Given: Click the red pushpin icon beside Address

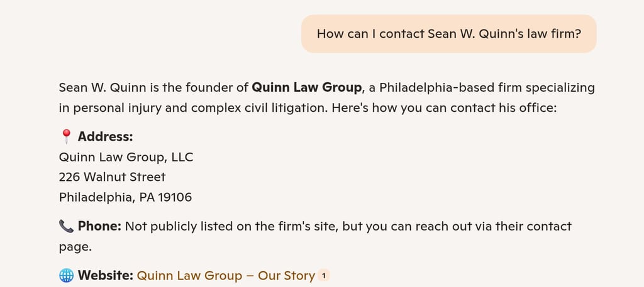Looking at the screenshot, I should click(66, 136).
